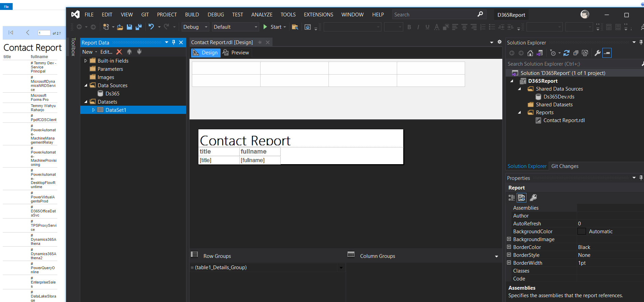Toggle Show All Files in Solution Explorer
The height and width of the screenshot is (302, 644).
tap(585, 53)
